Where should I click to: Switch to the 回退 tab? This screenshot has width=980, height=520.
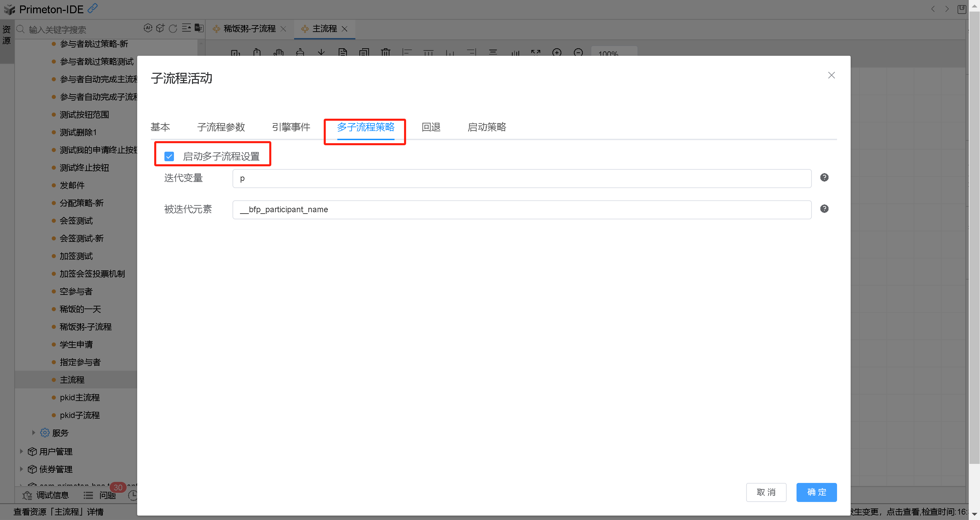click(431, 127)
